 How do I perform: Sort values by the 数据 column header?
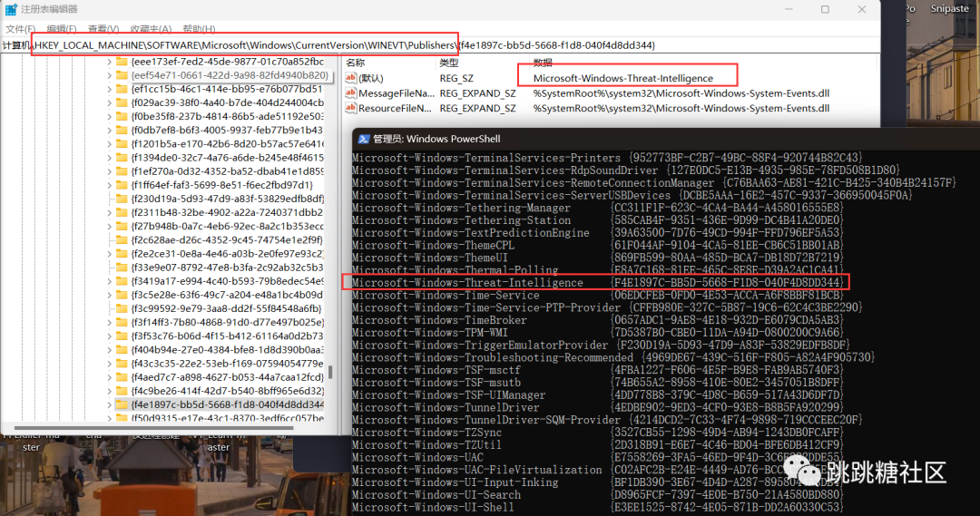coord(543,63)
